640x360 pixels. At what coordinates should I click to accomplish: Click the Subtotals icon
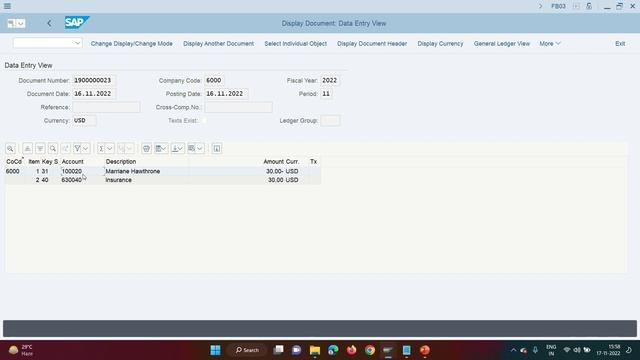coord(121,149)
